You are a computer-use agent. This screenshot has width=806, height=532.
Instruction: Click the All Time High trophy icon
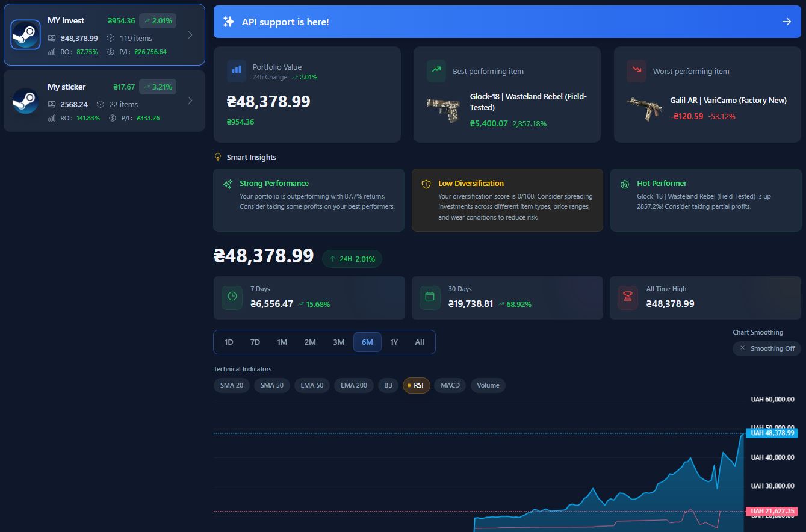tap(628, 297)
